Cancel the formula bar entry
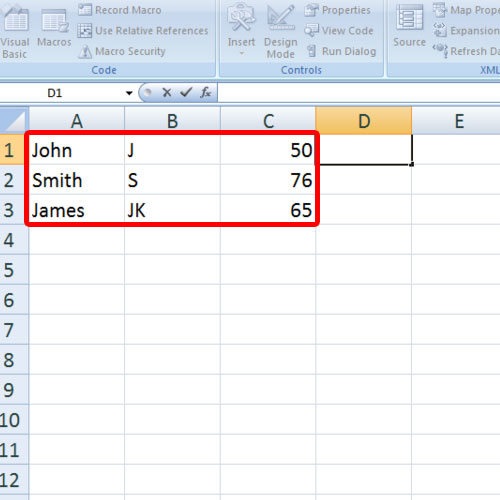 [167, 93]
